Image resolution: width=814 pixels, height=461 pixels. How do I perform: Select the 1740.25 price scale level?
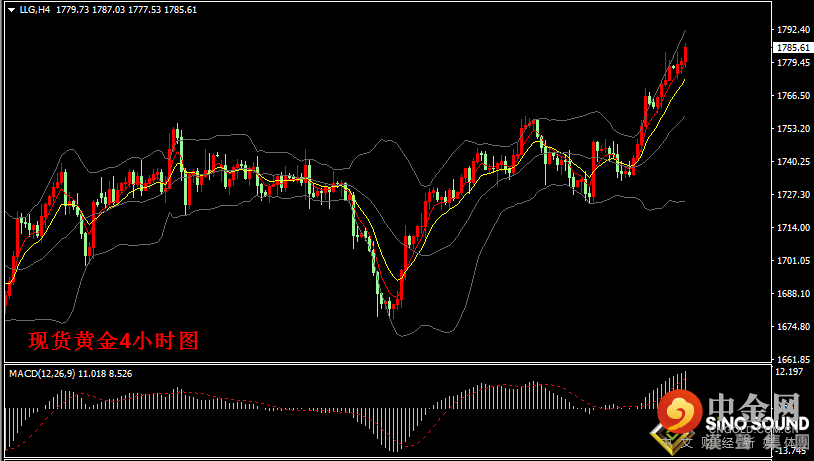[793, 161]
